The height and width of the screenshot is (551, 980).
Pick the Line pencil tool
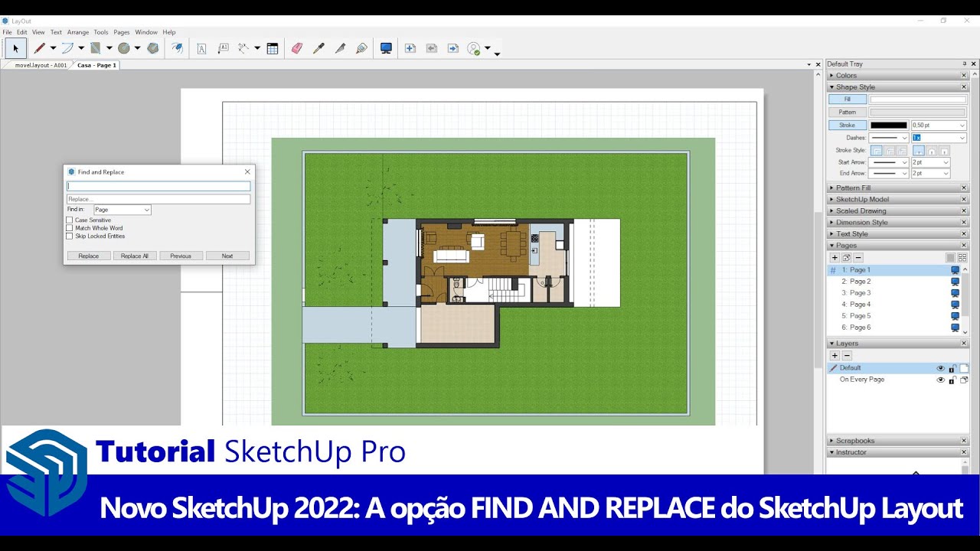(x=39, y=48)
